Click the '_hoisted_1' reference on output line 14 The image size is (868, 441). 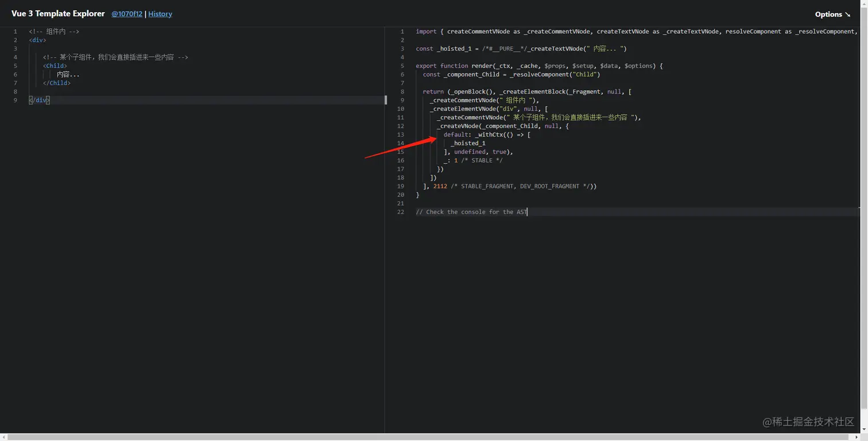468,144
